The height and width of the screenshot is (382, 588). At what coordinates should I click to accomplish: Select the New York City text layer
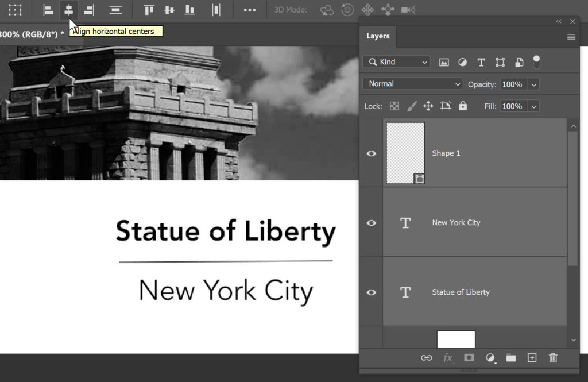pyautogui.click(x=474, y=223)
